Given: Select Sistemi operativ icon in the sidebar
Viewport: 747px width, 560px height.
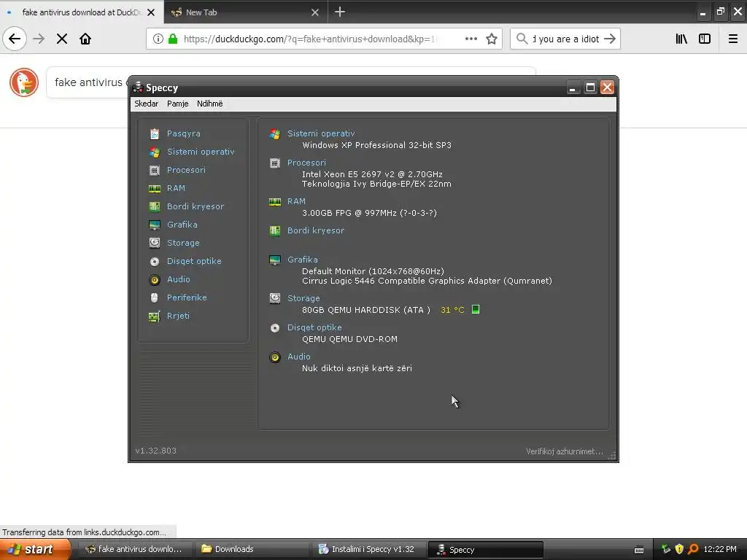Looking at the screenshot, I should click(155, 152).
